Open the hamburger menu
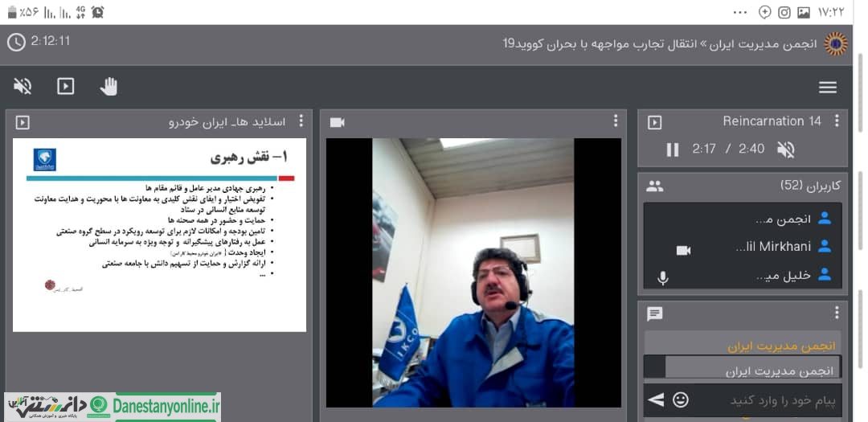868x422 pixels. coord(828,88)
